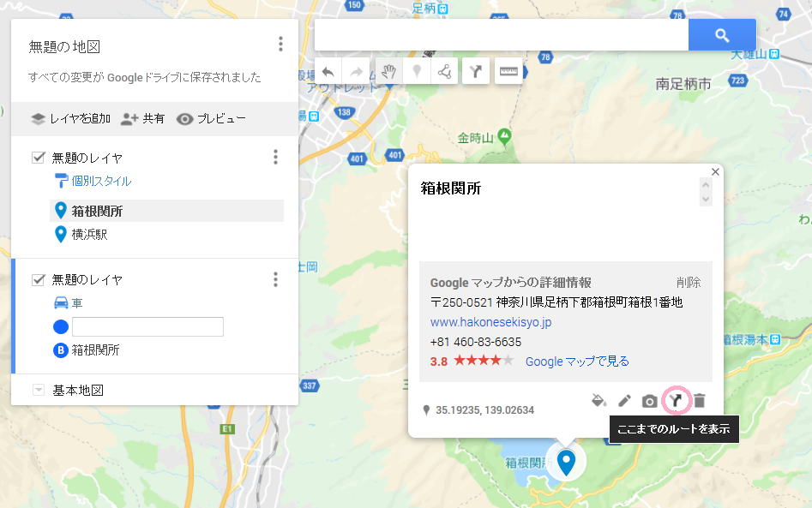Close the 箱根関所 info window
812x508 pixels.
coord(715,171)
